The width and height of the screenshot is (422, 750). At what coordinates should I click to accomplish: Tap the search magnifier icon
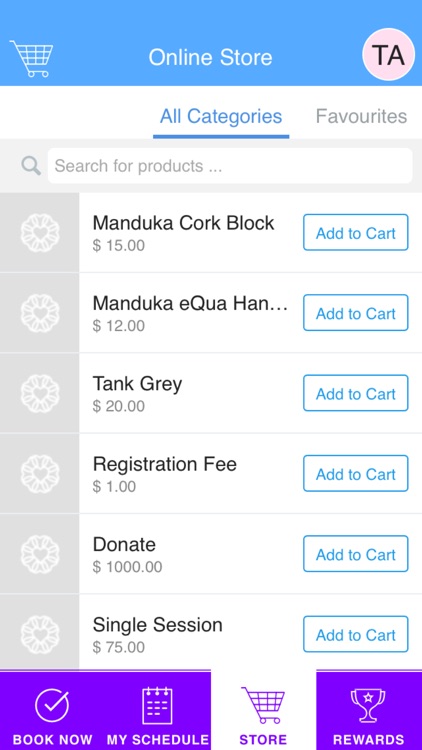(x=31, y=166)
